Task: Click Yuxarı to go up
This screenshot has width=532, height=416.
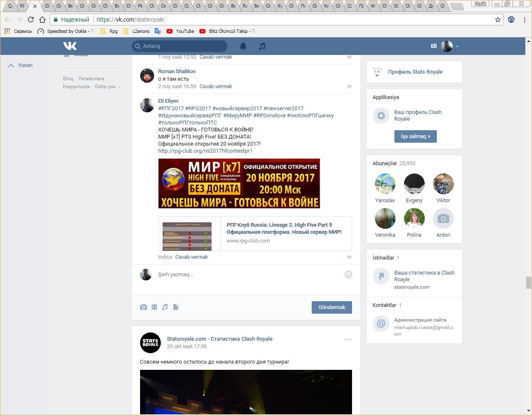Action: [20, 65]
